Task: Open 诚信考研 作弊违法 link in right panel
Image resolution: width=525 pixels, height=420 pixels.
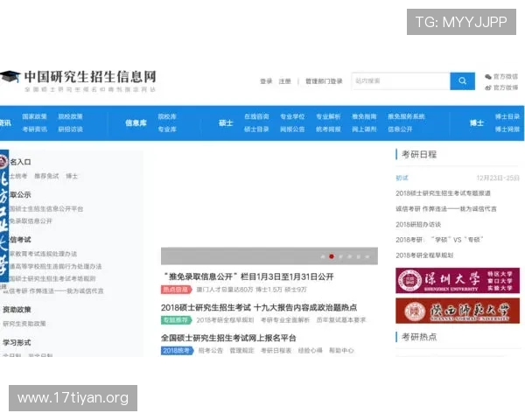Action: click(446, 209)
